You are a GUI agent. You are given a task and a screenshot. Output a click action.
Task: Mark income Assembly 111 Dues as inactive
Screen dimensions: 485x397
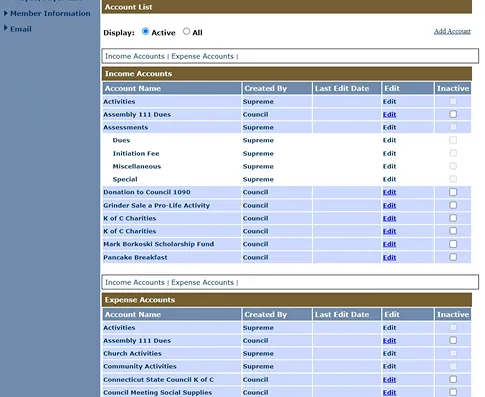(453, 114)
